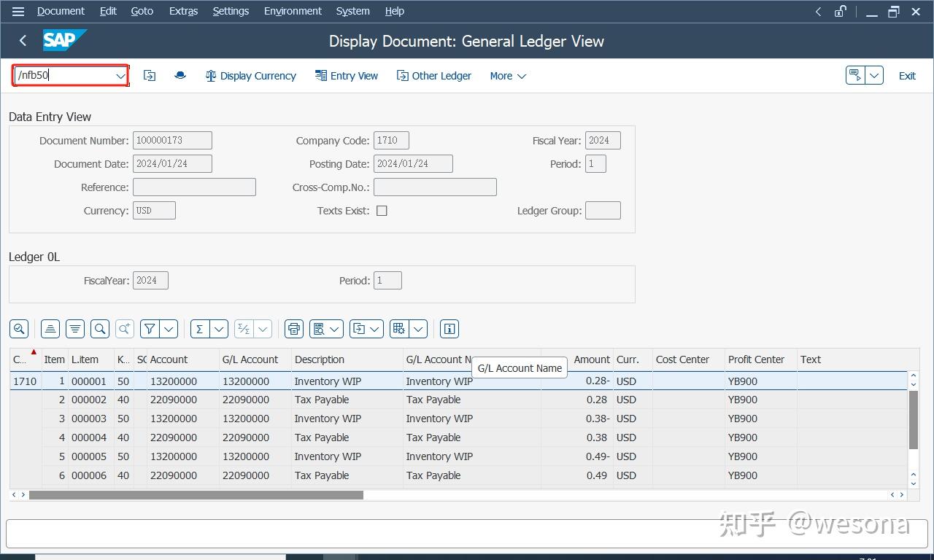Select the Sort Ascending icon

click(50, 329)
